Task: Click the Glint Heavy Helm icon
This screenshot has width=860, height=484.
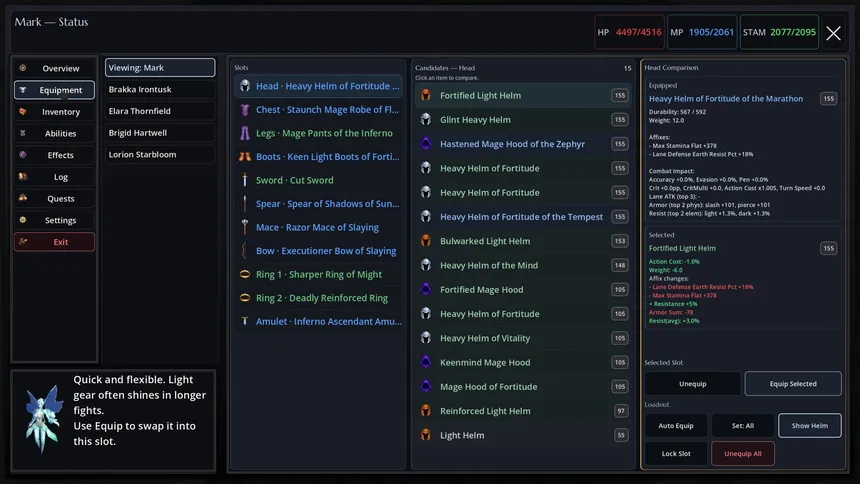Action: coord(426,120)
